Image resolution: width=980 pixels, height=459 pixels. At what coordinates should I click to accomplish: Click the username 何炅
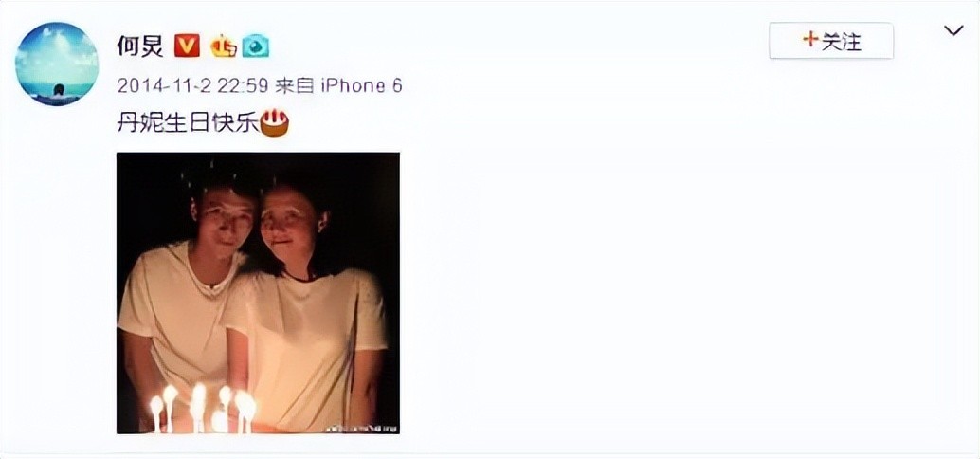140,46
